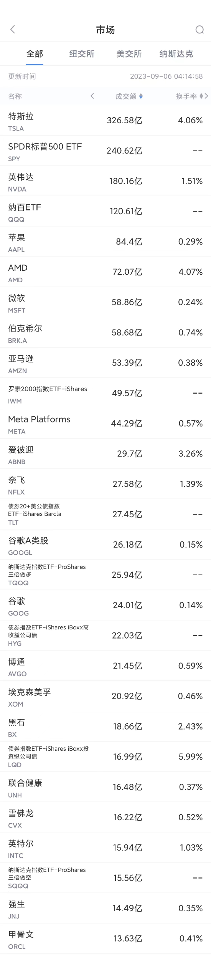Screen dimensions: 211x980
Task: Click the left chevron beside 名称
Action: coord(92,96)
